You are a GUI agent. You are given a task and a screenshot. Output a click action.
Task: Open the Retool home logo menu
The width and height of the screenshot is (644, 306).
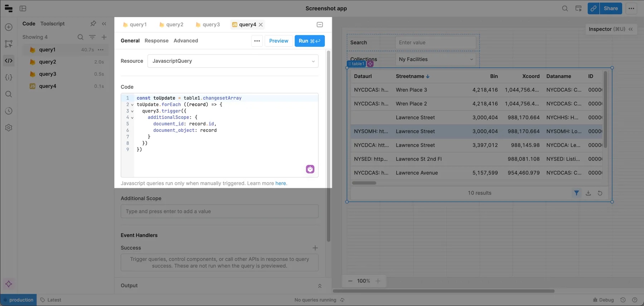point(9,8)
